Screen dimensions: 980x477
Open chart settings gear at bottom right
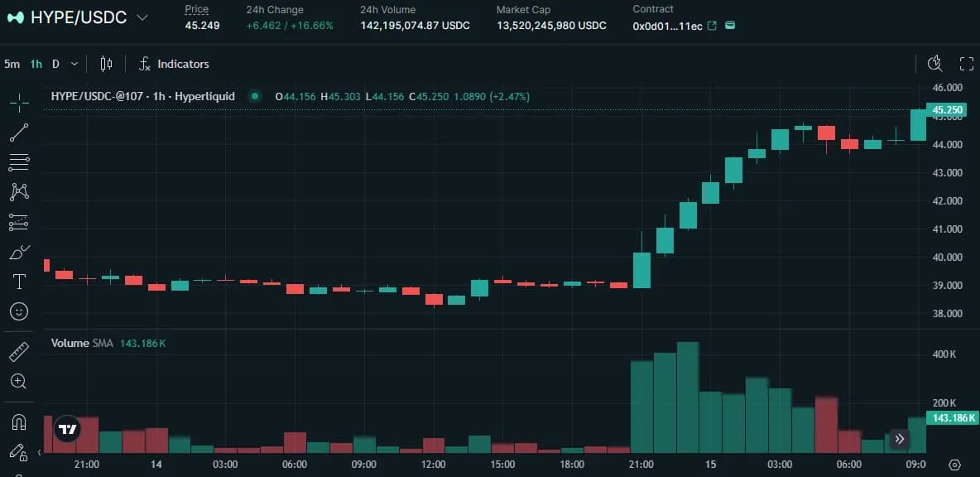pos(954,465)
